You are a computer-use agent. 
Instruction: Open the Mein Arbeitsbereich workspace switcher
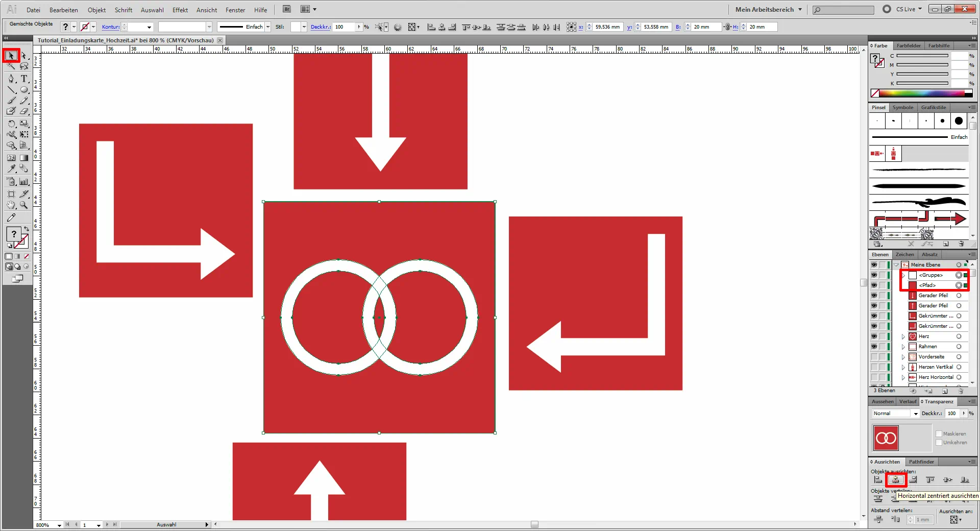point(768,10)
